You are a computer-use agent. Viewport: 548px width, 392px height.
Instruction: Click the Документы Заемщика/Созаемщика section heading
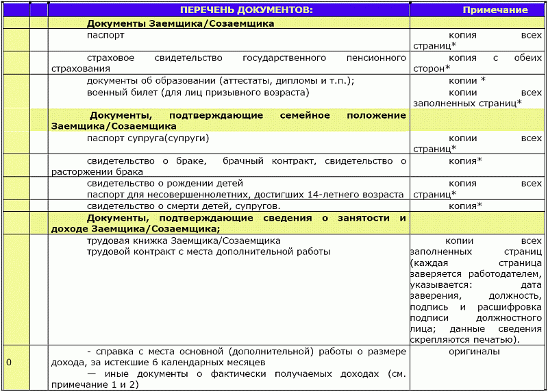(x=180, y=23)
